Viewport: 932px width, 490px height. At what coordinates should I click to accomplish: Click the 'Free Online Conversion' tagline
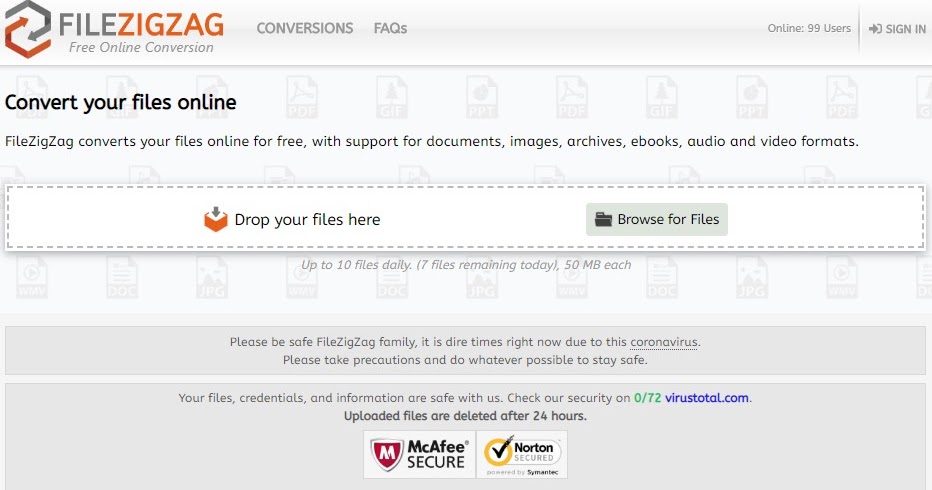tap(141, 48)
